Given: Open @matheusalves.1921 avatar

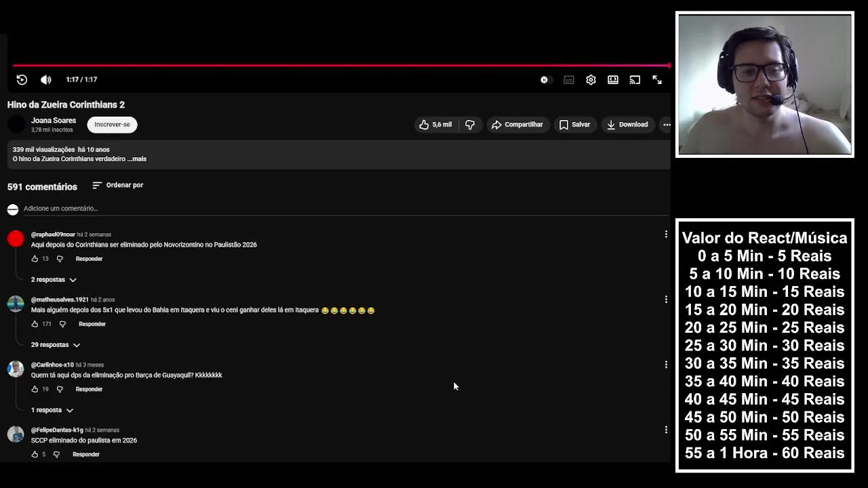Looking at the screenshot, I should (16, 304).
